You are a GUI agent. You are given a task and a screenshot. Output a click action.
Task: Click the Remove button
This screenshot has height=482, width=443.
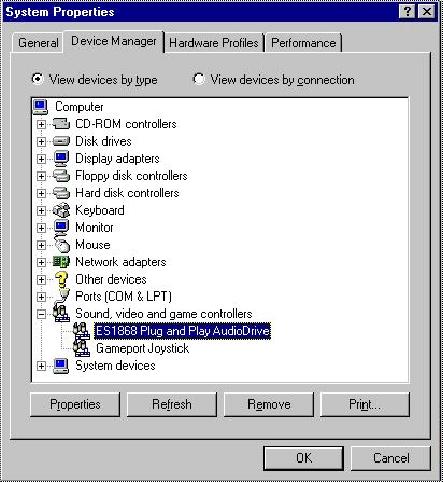pos(269,404)
